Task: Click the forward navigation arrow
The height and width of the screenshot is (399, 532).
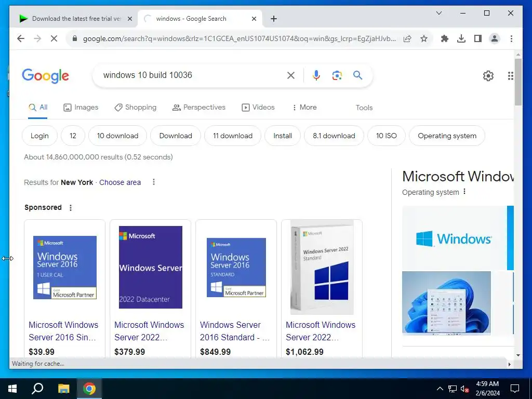Action: tap(37, 38)
